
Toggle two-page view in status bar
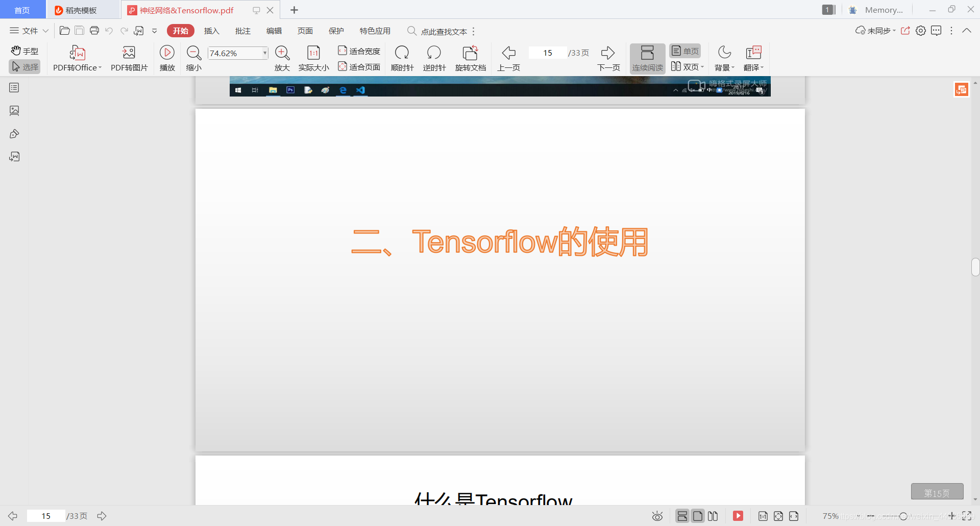713,516
